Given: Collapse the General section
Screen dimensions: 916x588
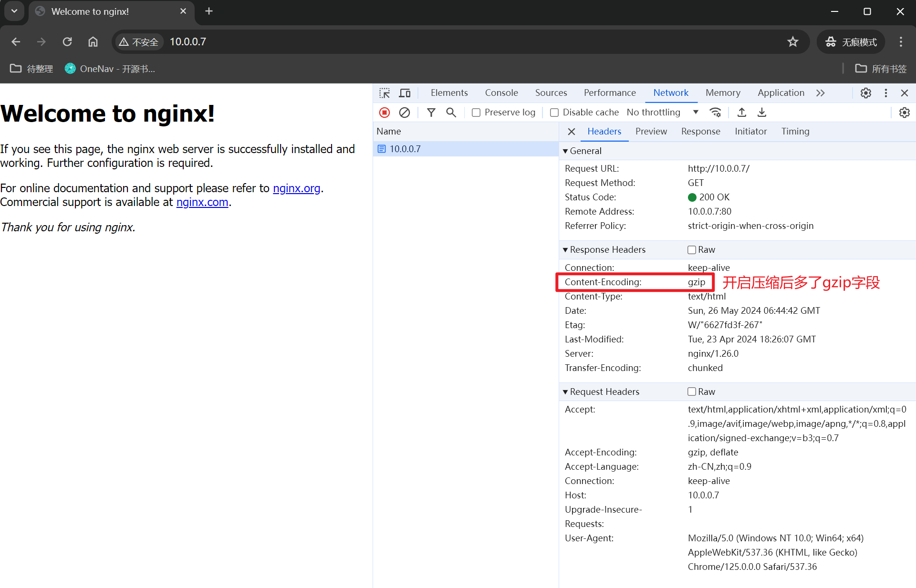Looking at the screenshot, I should (582, 151).
